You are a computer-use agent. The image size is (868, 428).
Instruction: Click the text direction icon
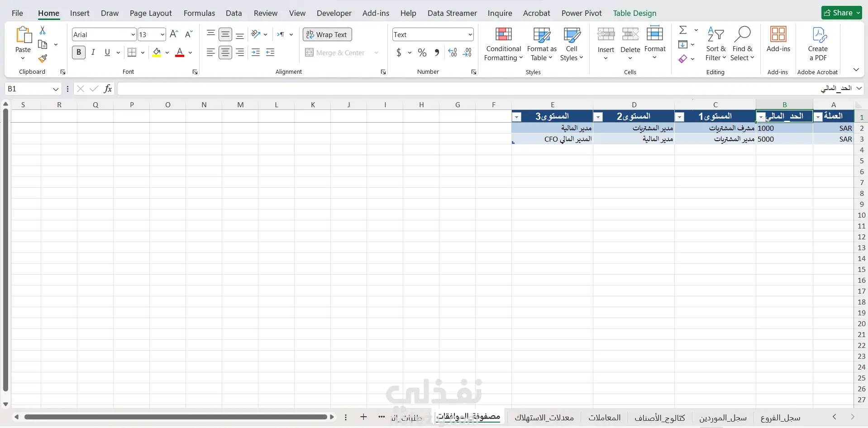click(x=281, y=34)
